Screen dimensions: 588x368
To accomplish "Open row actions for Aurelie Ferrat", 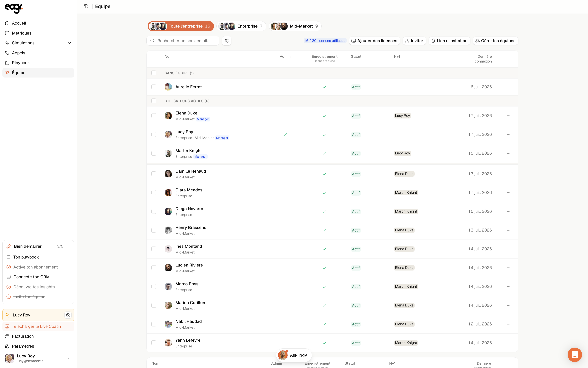I will [x=509, y=87].
